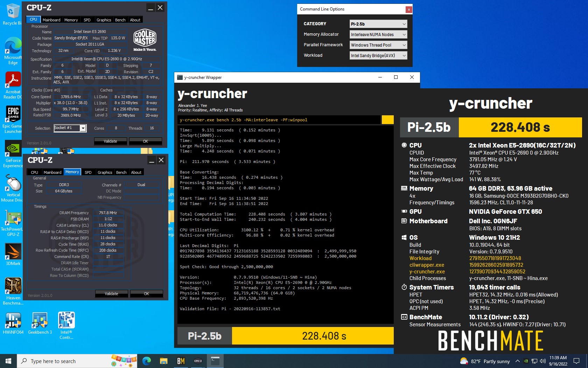
Task: Show hidden tray icons chevron
Action: [x=517, y=361]
